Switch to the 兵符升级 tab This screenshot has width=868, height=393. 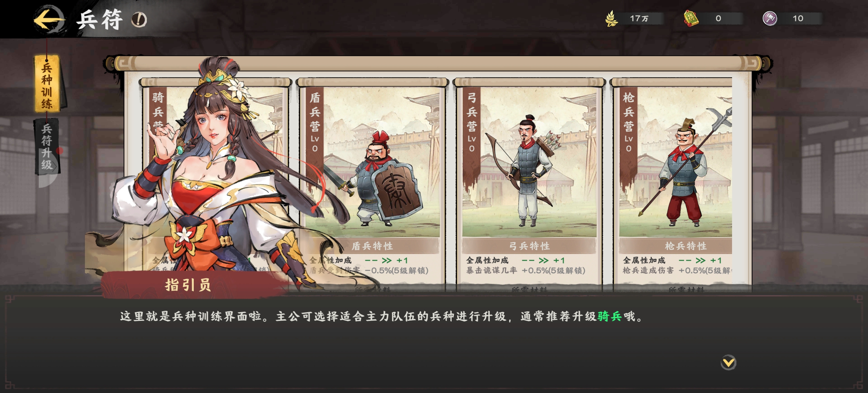click(x=47, y=147)
